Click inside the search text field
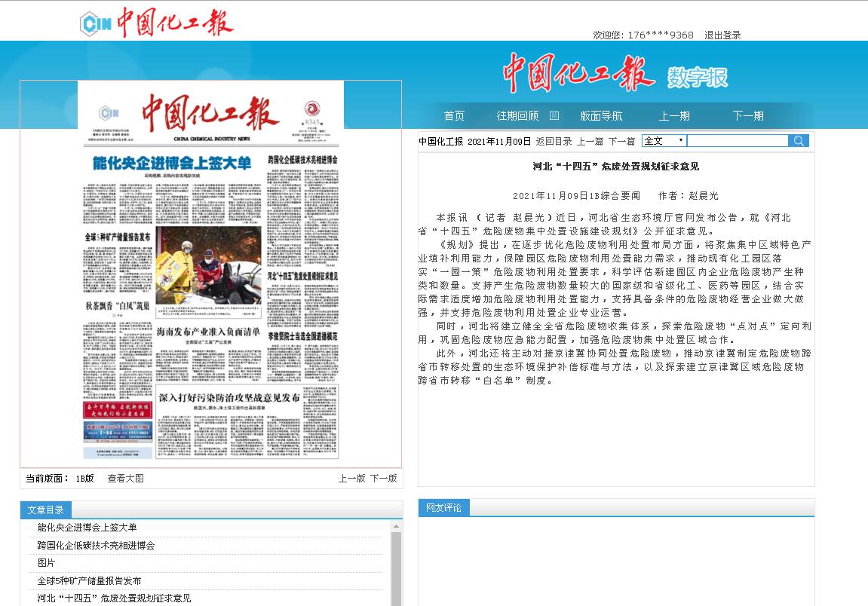This screenshot has width=868, height=606. [737, 141]
